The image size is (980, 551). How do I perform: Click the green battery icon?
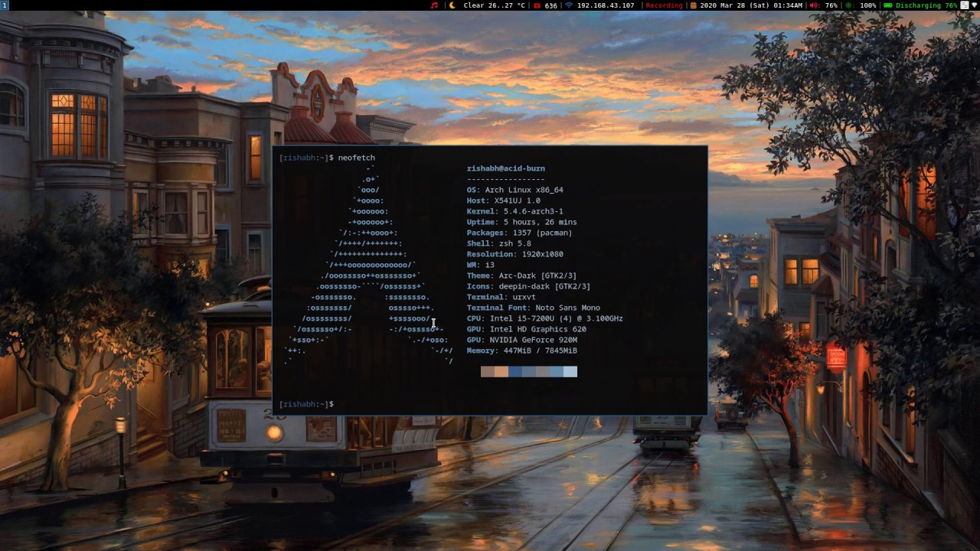coord(888,5)
